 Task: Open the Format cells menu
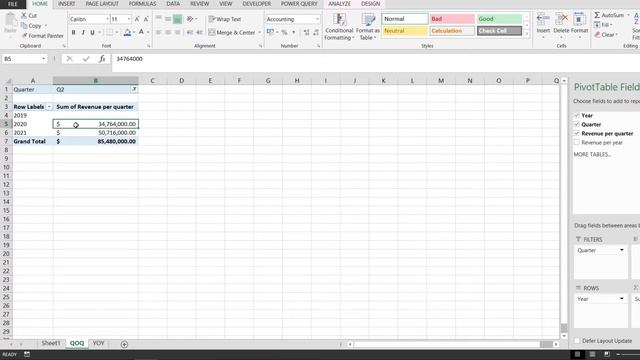point(579,25)
